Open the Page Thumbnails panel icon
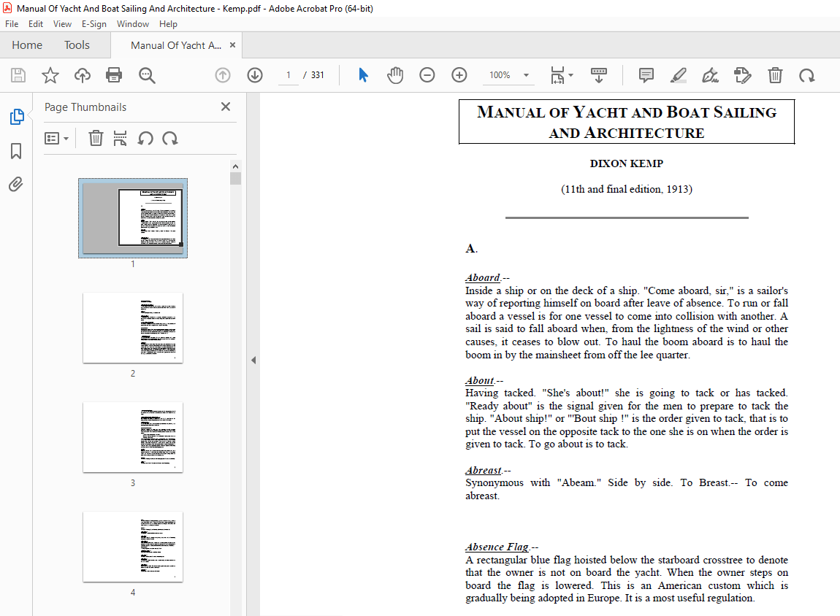This screenshot has height=616, width=840. tap(16, 115)
